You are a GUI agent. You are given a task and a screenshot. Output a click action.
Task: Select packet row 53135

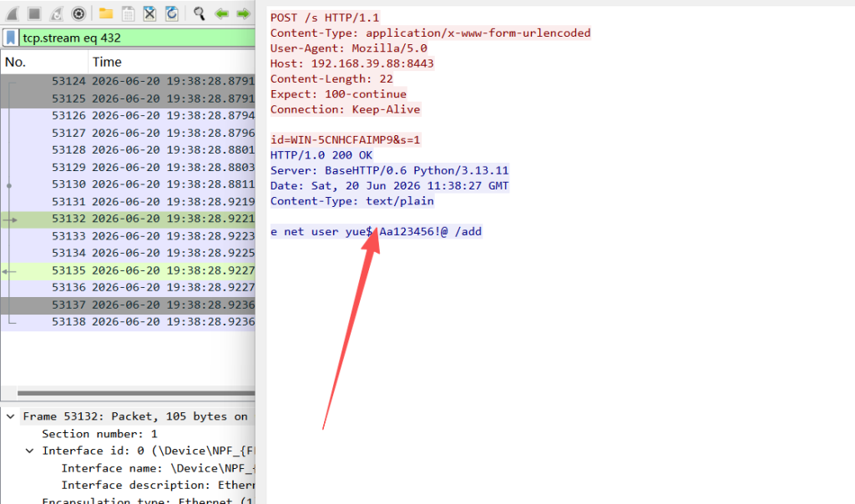[x=128, y=270]
